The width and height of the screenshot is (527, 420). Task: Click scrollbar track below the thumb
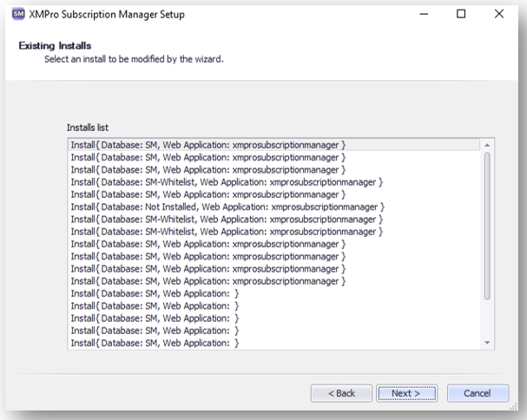click(x=487, y=319)
